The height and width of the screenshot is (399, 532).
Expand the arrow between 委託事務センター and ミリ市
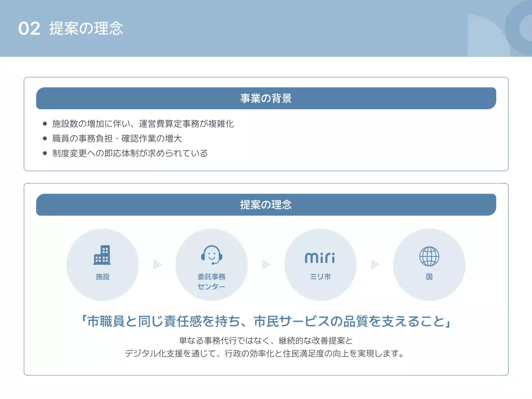pyautogui.click(x=266, y=264)
